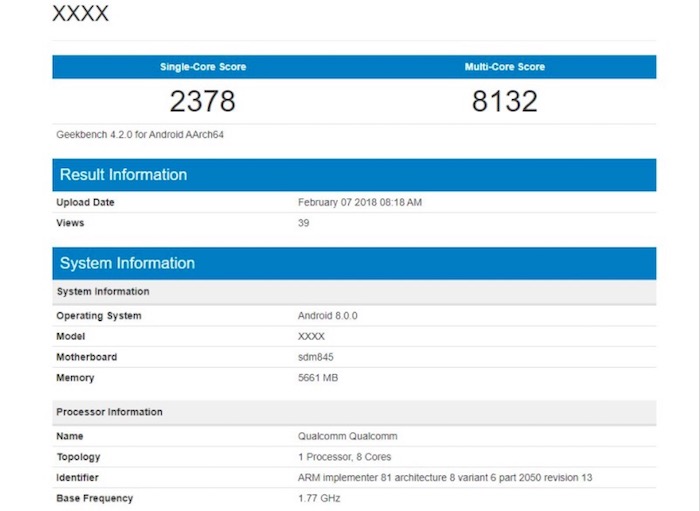
Task: Click the Identifier label
Action: click(x=77, y=478)
